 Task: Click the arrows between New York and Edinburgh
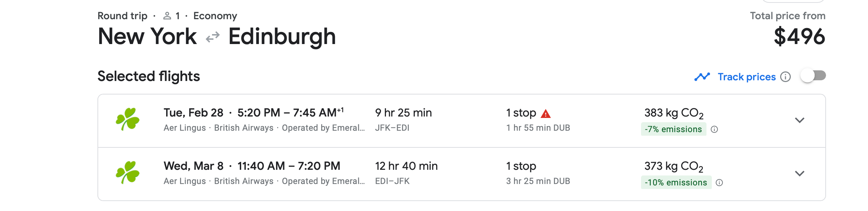213,37
